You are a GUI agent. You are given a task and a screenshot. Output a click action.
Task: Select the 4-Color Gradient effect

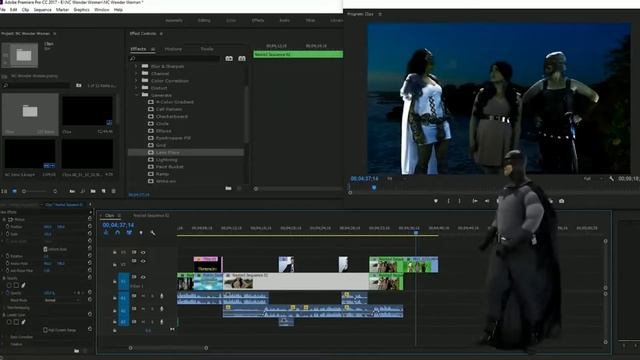coord(175,102)
